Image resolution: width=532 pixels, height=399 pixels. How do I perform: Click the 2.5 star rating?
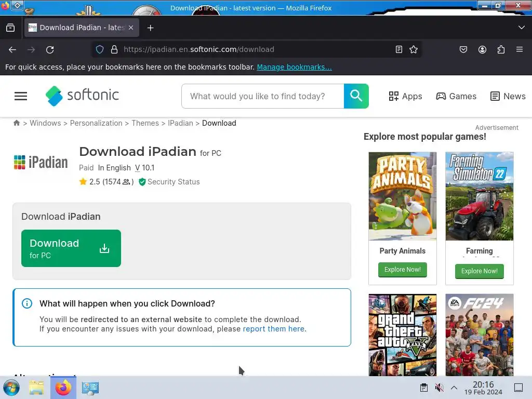(x=106, y=182)
